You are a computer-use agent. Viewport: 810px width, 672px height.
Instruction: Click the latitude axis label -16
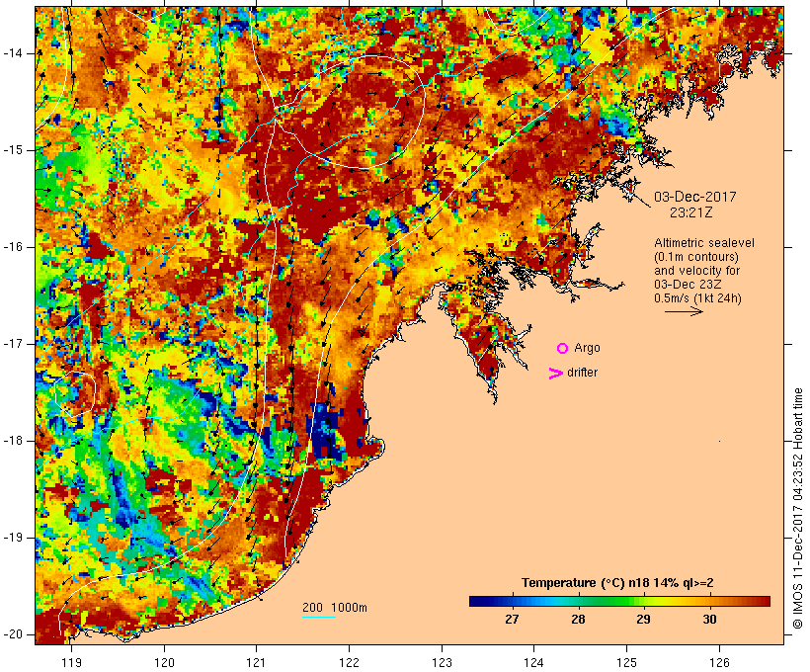point(13,247)
